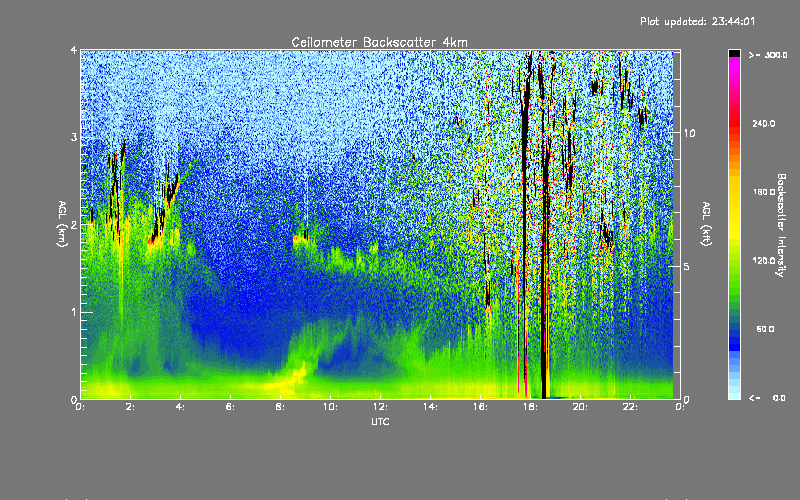Click the "3" tick on the km axis

pos(74,138)
